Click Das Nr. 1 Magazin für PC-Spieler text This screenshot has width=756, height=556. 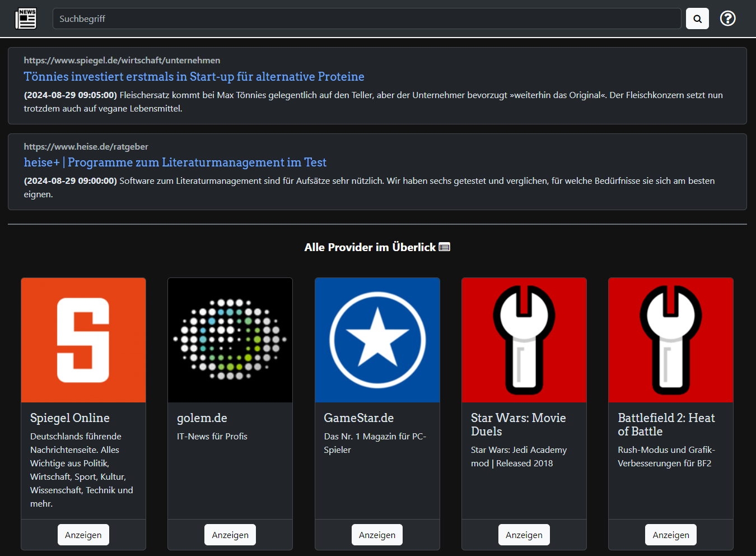[x=375, y=443]
